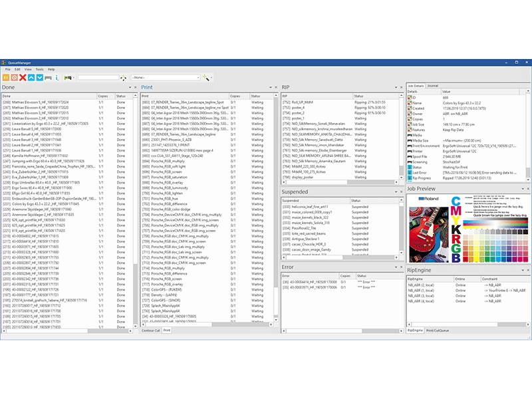Close the Error panel
Screen dimensions: 532x399
(401, 267)
